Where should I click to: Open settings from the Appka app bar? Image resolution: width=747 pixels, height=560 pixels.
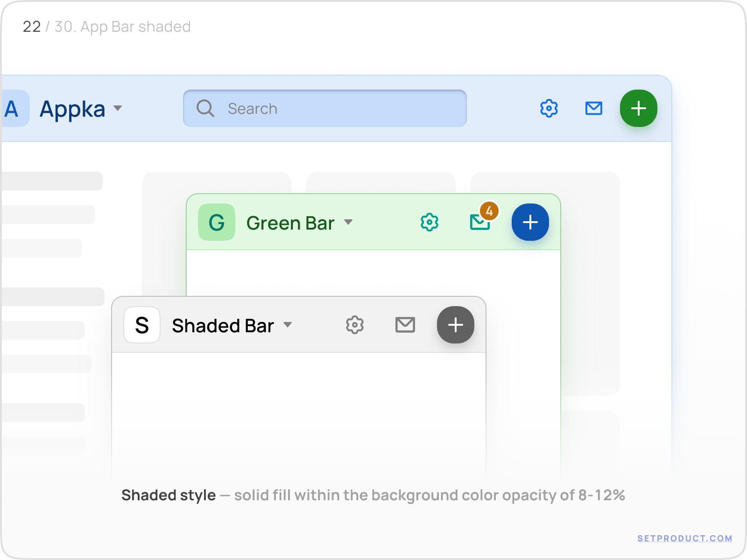[x=549, y=108]
